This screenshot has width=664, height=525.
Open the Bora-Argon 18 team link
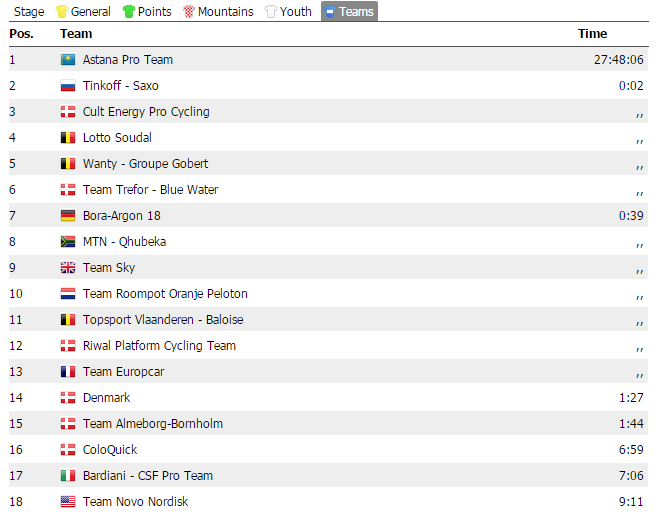click(122, 216)
